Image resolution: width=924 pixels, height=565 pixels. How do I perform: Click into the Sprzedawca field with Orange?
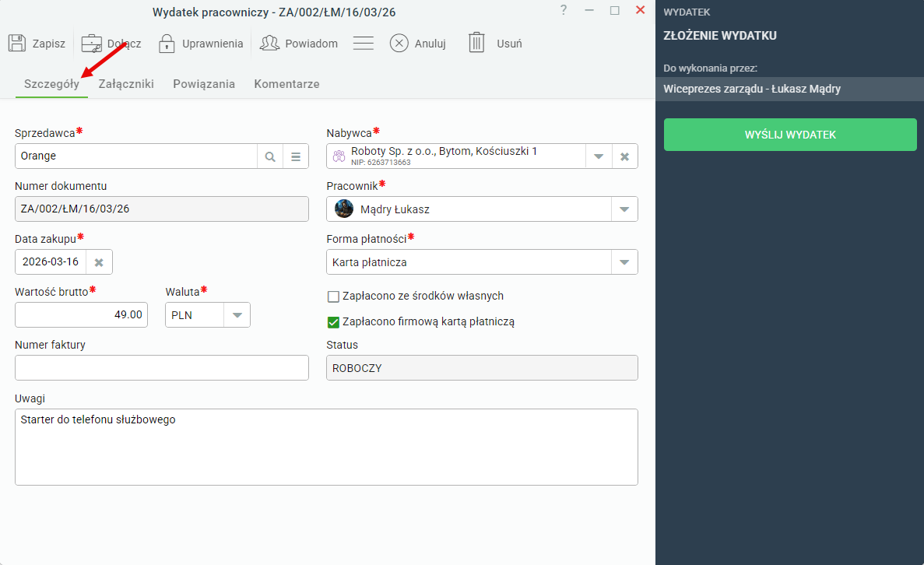click(x=136, y=156)
